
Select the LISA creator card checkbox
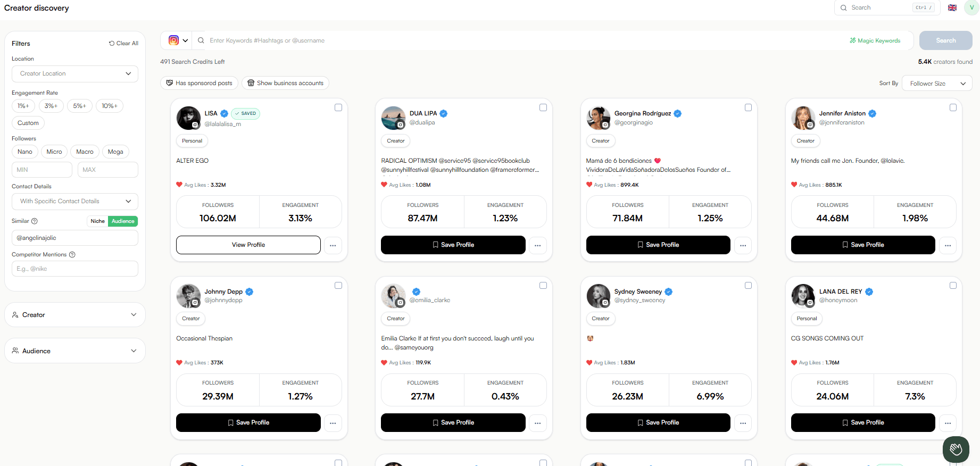click(338, 107)
